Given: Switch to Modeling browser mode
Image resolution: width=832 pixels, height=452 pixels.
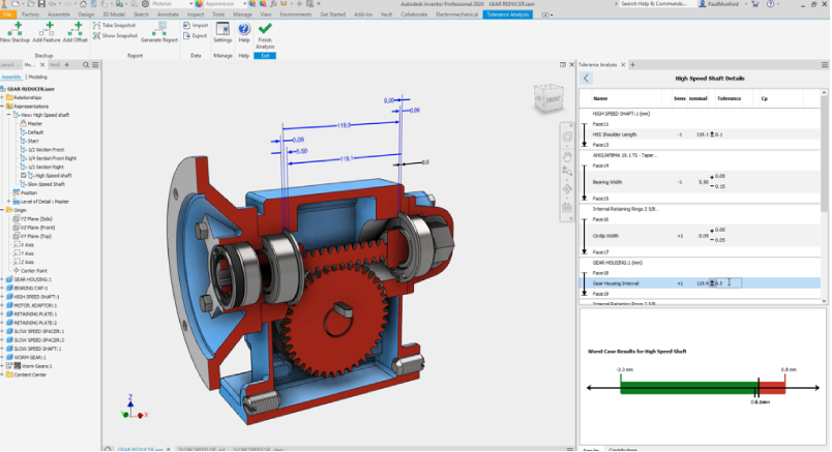Looking at the screenshot, I should (x=38, y=77).
